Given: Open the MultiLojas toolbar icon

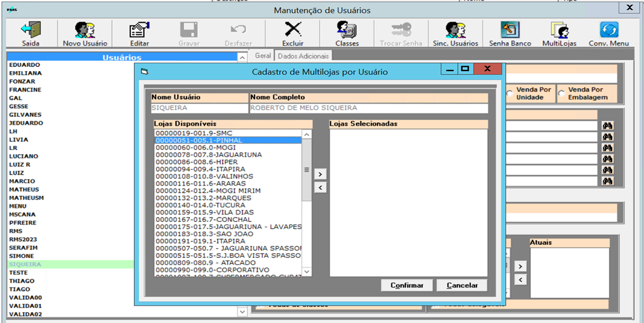Looking at the screenshot, I should (x=560, y=30).
